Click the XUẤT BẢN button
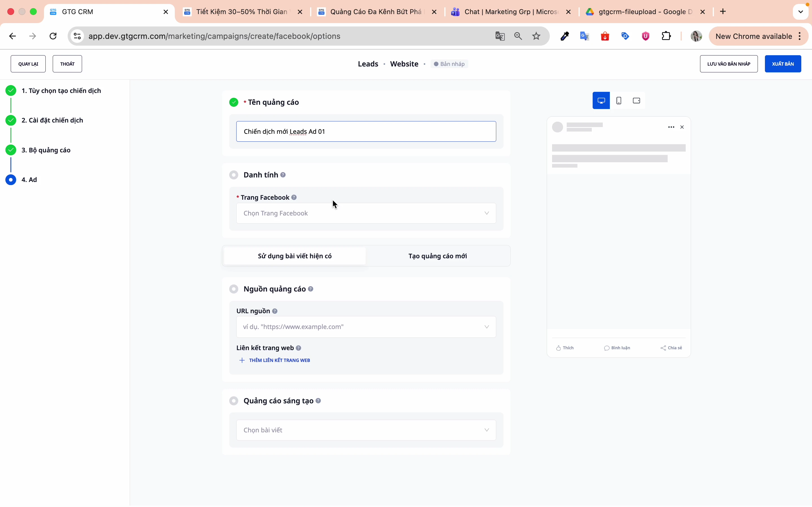The image size is (812, 507). pyautogui.click(x=783, y=63)
